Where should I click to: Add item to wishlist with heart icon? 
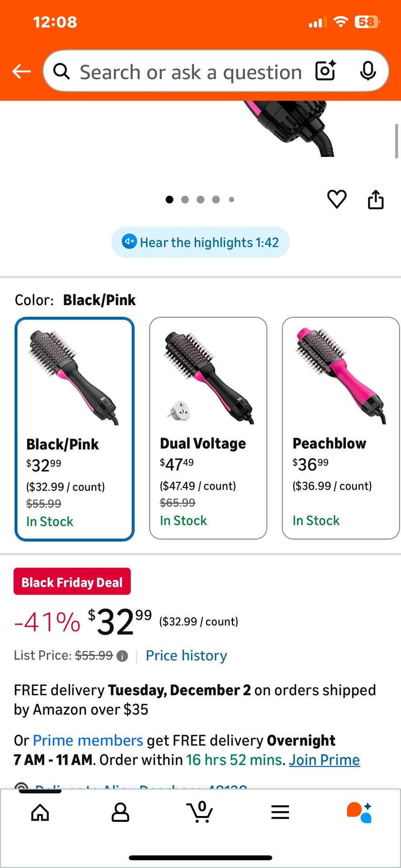(x=336, y=199)
